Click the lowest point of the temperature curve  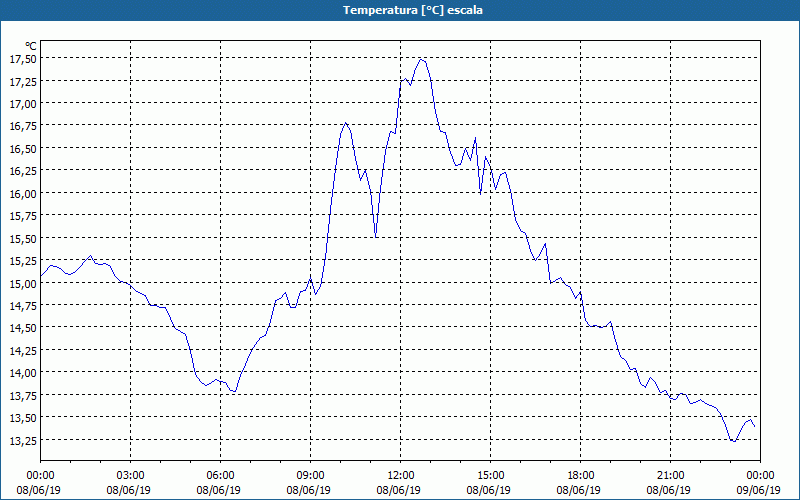pyautogui.click(x=734, y=441)
